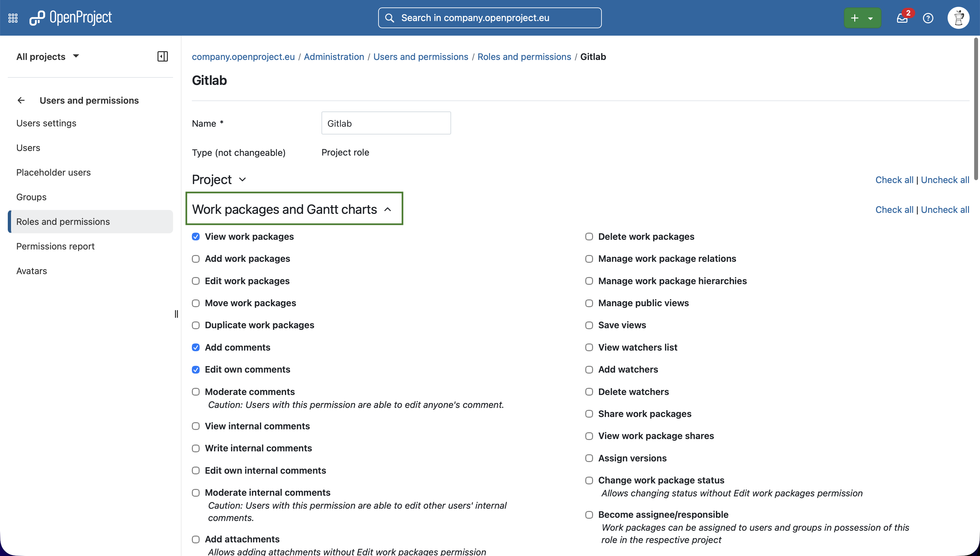
Task: Click the search magnifier icon
Action: point(389,18)
